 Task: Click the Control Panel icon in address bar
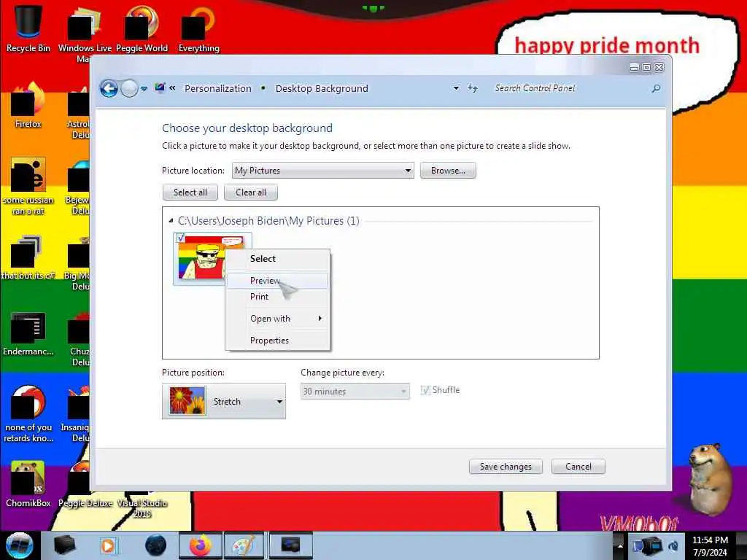(x=160, y=88)
